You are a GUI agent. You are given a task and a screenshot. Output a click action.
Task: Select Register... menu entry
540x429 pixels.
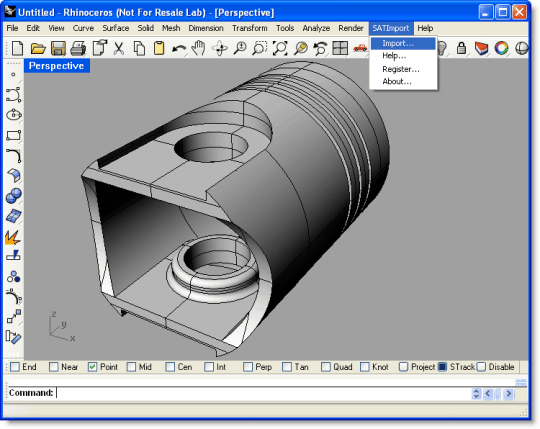401,69
